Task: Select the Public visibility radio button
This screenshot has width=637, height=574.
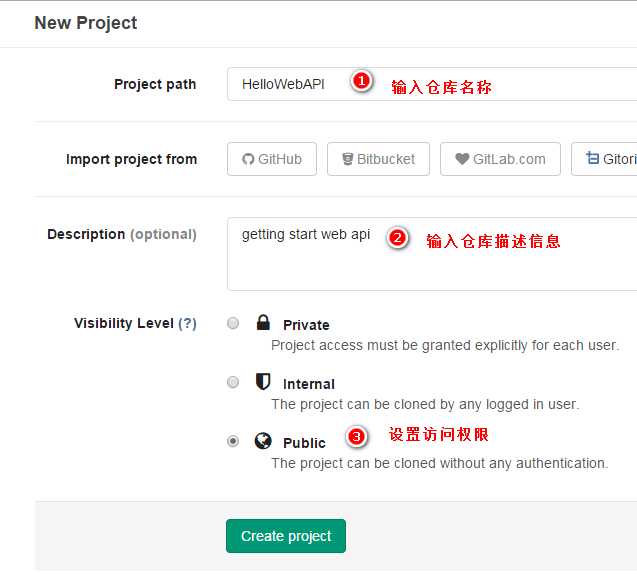Action: pos(233,441)
